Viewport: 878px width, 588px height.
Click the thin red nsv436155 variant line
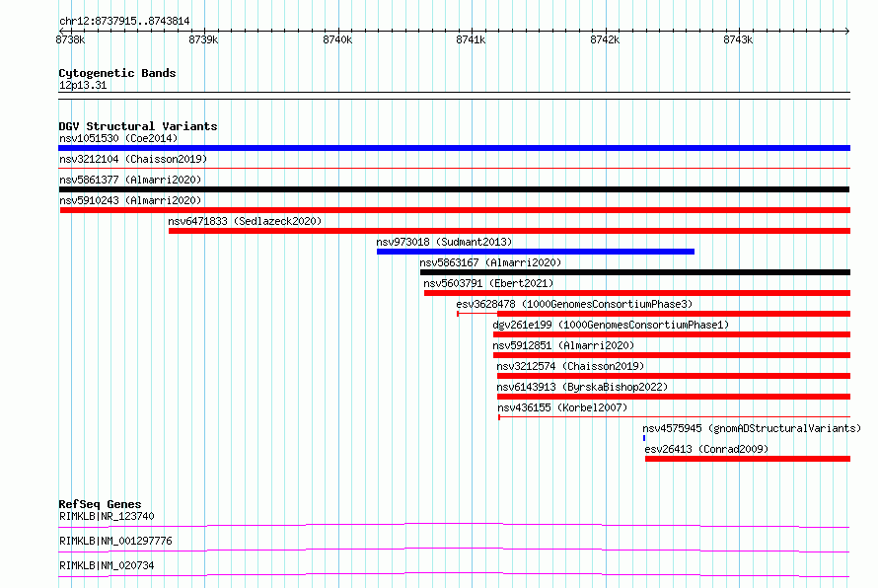pos(674,417)
